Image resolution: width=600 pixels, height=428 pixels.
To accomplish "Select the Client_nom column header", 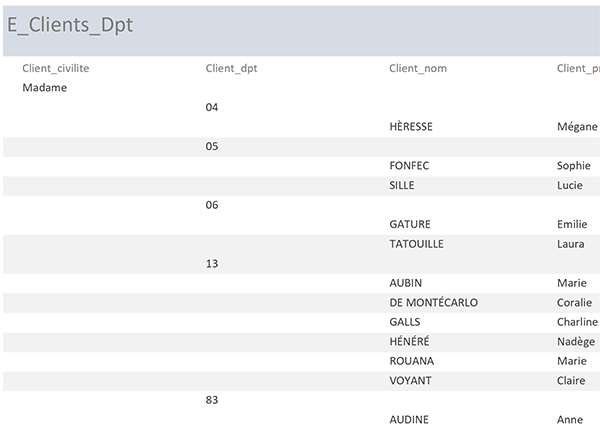I will pyautogui.click(x=418, y=68).
